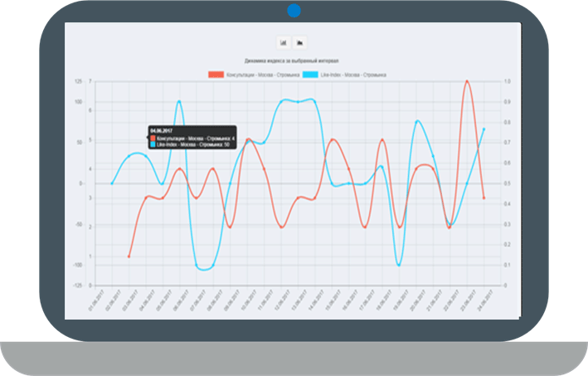Viewport: 588px width, 376px height.
Task: Click the blue line's dip at 19.06.2017
Action: [399, 265]
